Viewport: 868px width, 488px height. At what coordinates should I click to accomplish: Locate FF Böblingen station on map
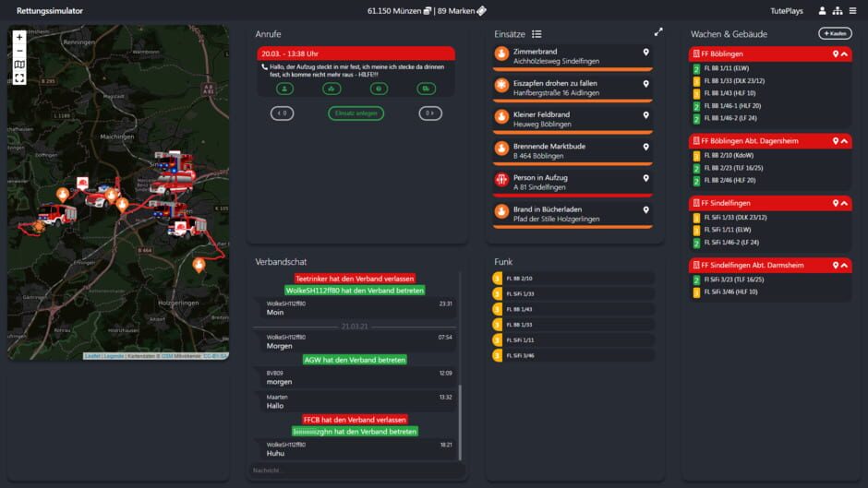click(x=835, y=54)
